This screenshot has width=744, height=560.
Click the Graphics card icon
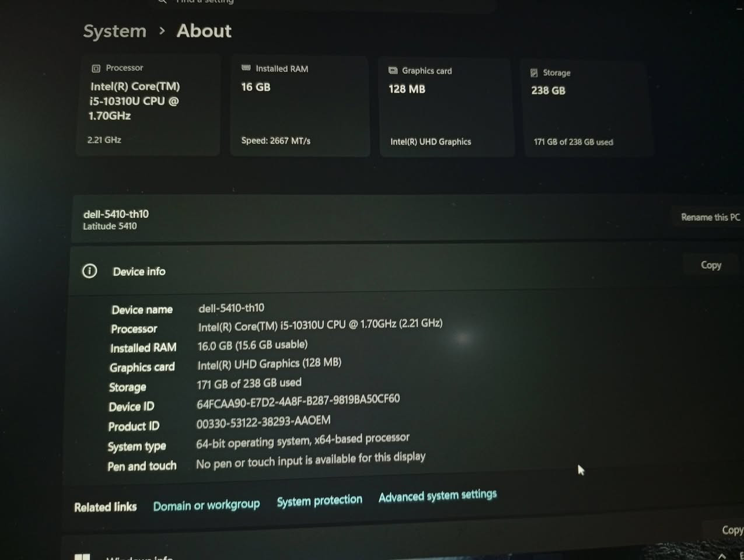(x=393, y=71)
